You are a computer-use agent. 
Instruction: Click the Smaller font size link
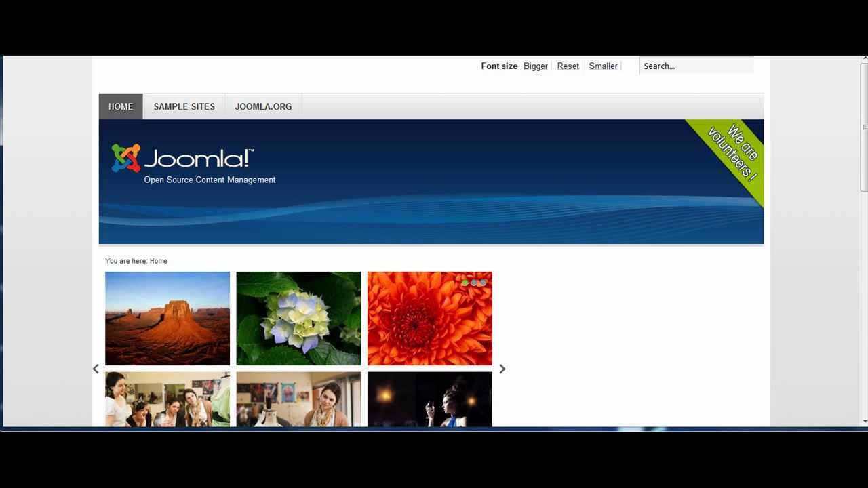pyautogui.click(x=603, y=66)
